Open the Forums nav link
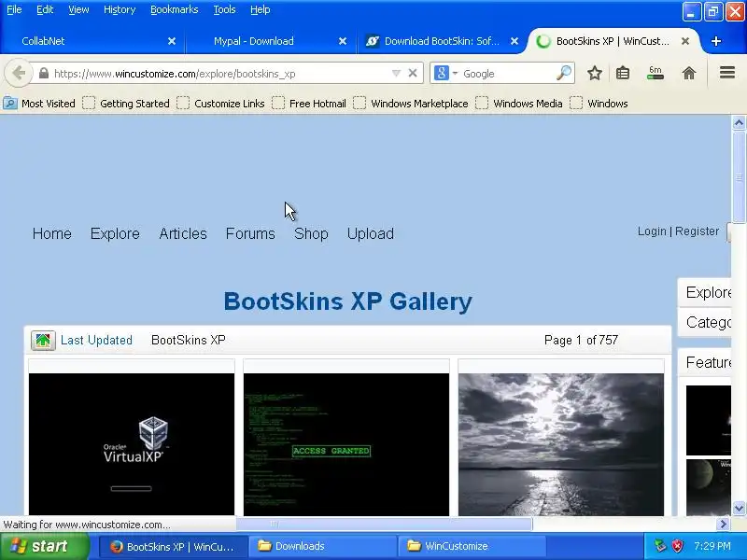This screenshot has width=747, height=560. [250, 233]
